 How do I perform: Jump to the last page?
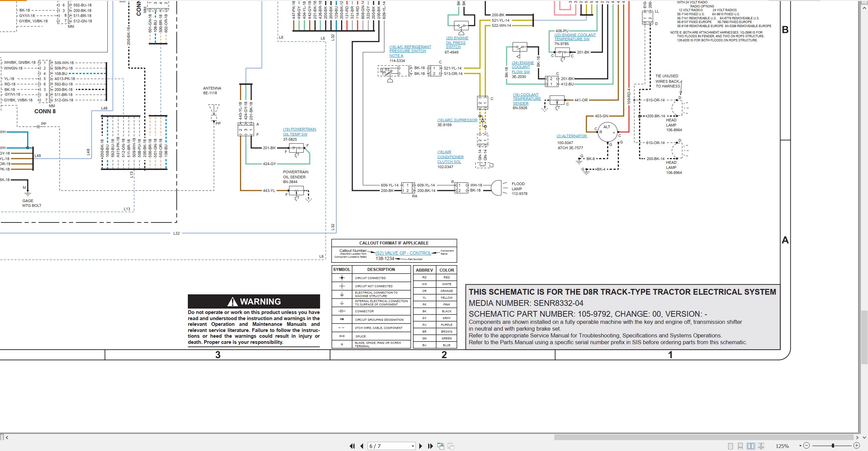point(431,446)
